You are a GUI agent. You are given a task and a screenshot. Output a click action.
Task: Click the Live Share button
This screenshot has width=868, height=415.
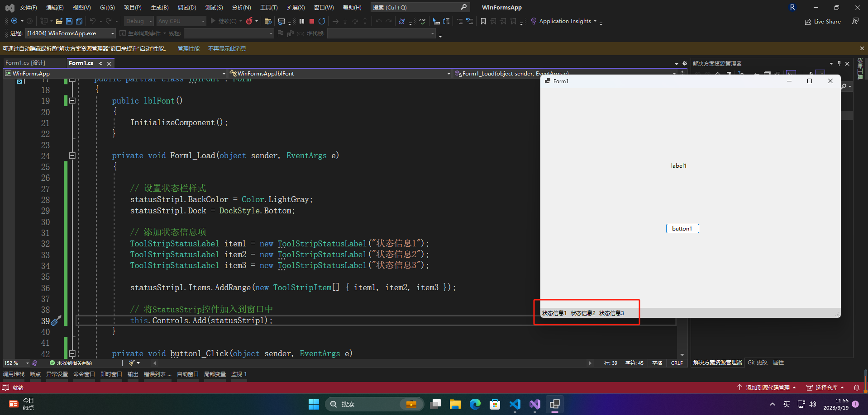click(x=823, y=21)
